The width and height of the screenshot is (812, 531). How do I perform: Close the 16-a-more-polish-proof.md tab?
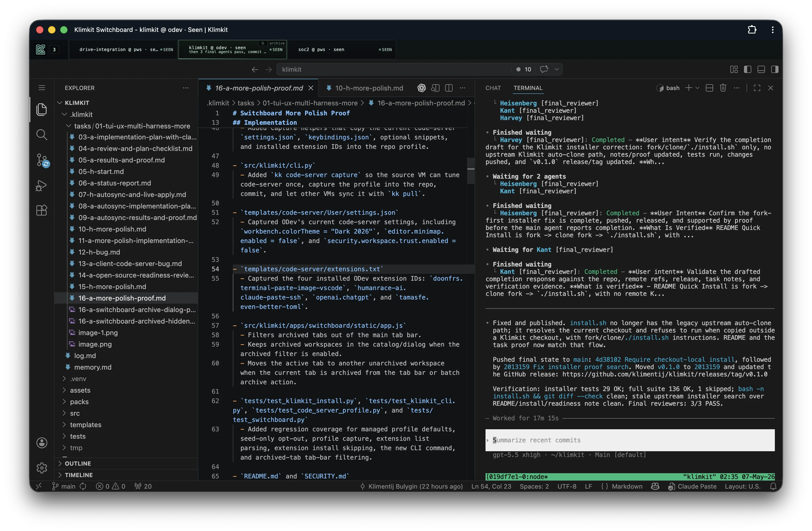coord(311,88)
